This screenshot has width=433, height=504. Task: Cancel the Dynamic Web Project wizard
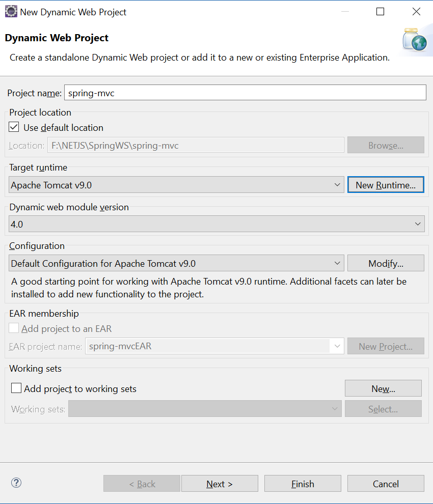(x=386, y=483)
